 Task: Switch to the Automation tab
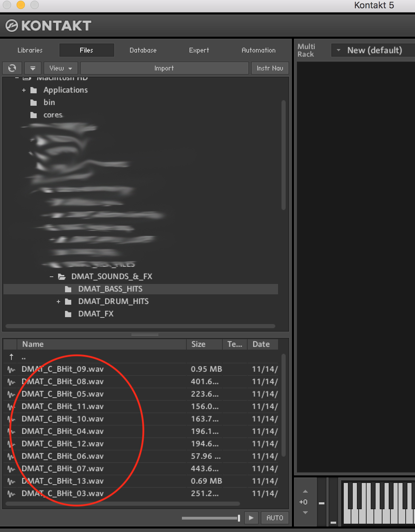pyautogui.click(x=259, y=50)
